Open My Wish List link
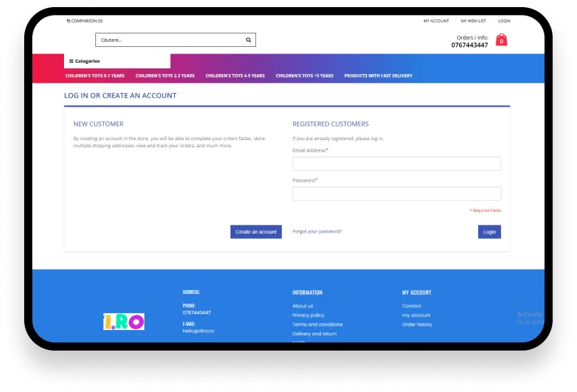This screenshot has width=577, height=392. [473, 21]
